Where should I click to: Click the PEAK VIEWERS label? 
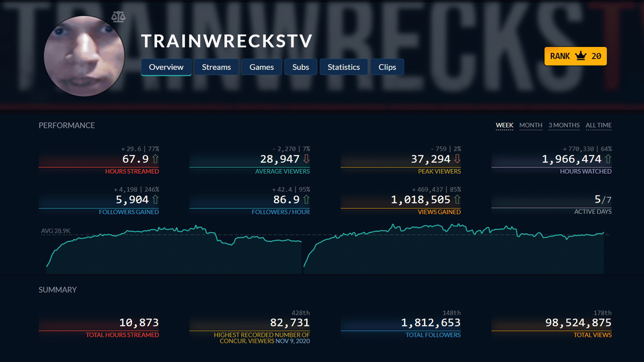click(439, 171)
